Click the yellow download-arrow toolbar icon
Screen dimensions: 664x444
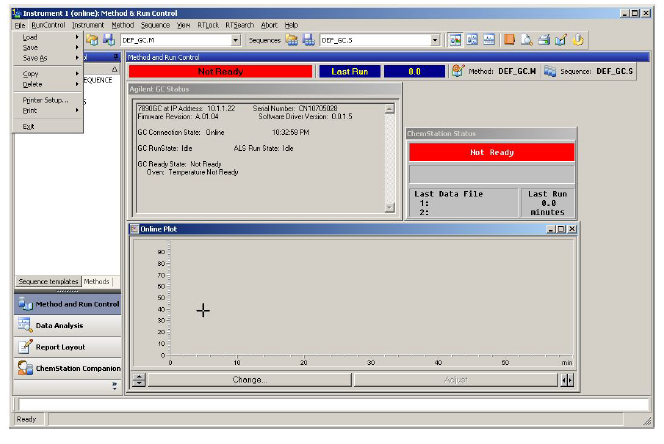click(578, 40)
